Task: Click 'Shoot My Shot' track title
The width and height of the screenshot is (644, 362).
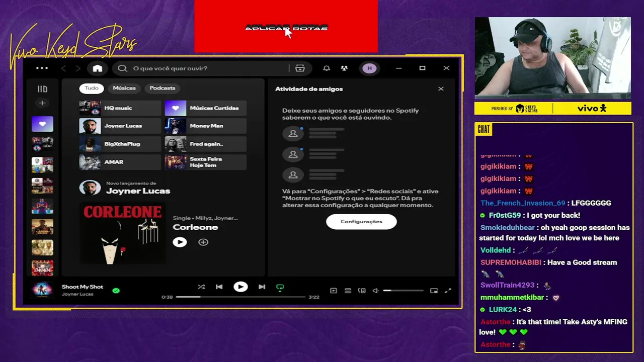Action: [x=83, y=287]
